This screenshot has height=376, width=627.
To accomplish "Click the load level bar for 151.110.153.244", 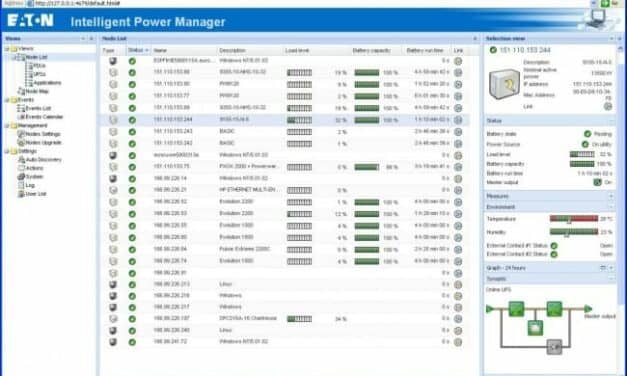I will [300, 120].
